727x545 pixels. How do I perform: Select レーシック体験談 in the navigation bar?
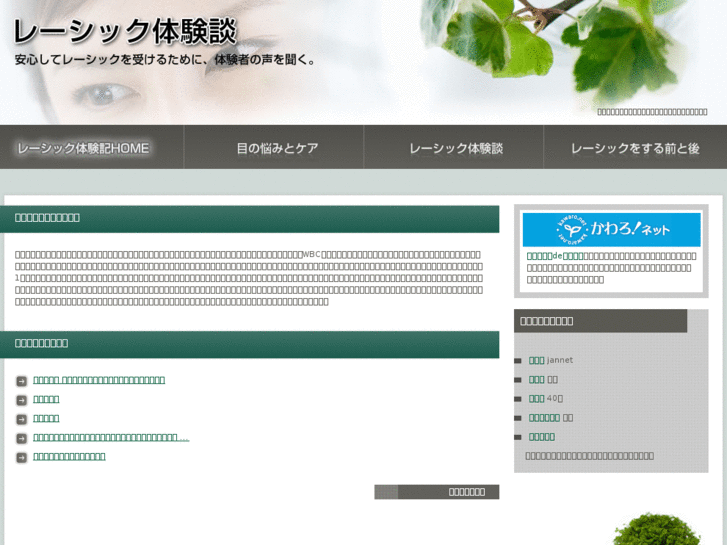tap(456, 148)
